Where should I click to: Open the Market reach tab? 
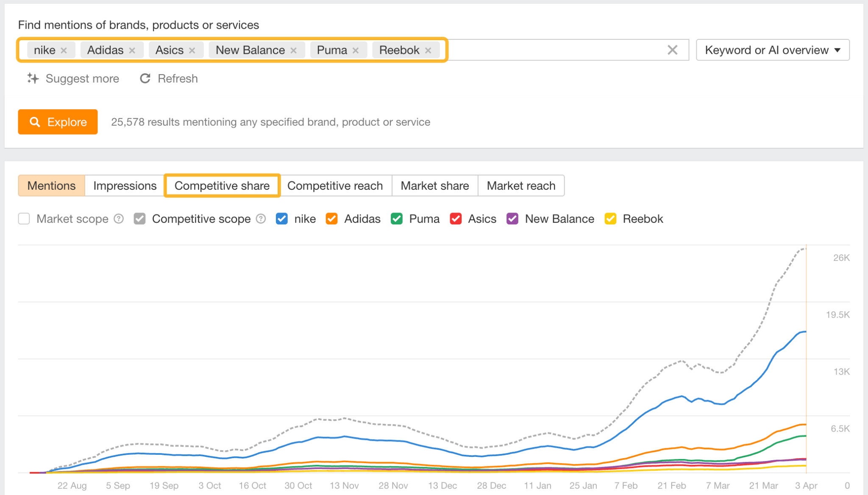tap(521, 185)
